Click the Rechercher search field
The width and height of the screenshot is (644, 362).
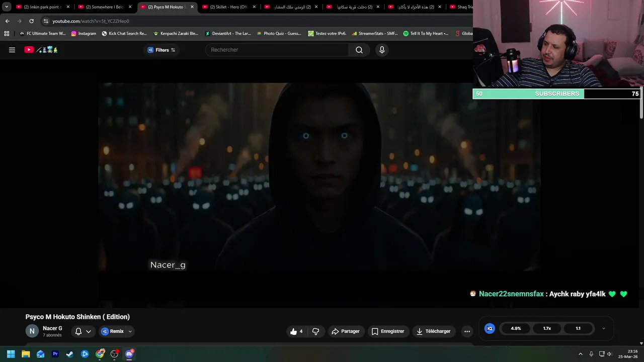[x=277, y=50]
